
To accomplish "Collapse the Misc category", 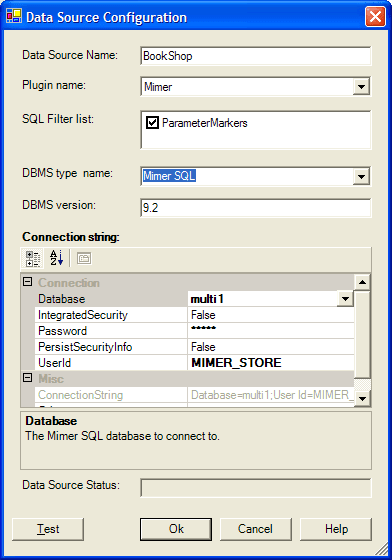I will pos(27,378).
